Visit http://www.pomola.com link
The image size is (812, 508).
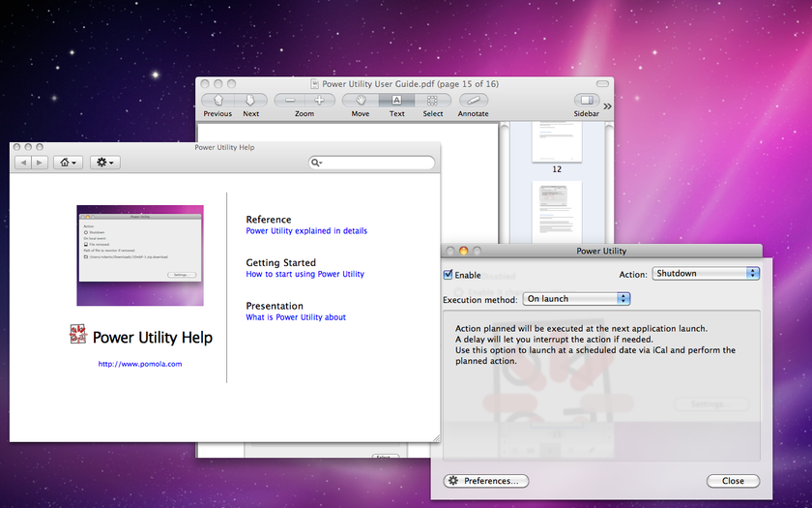point(140,364)
